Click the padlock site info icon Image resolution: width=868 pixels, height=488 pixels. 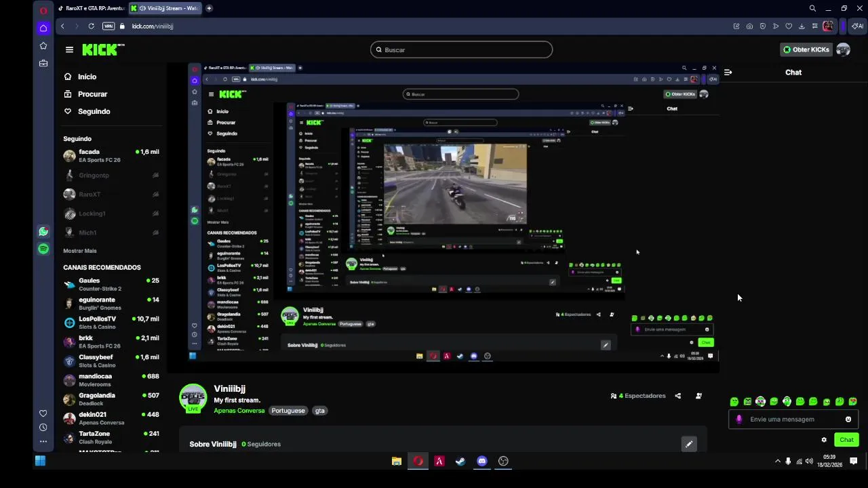[x=123, y=26]
